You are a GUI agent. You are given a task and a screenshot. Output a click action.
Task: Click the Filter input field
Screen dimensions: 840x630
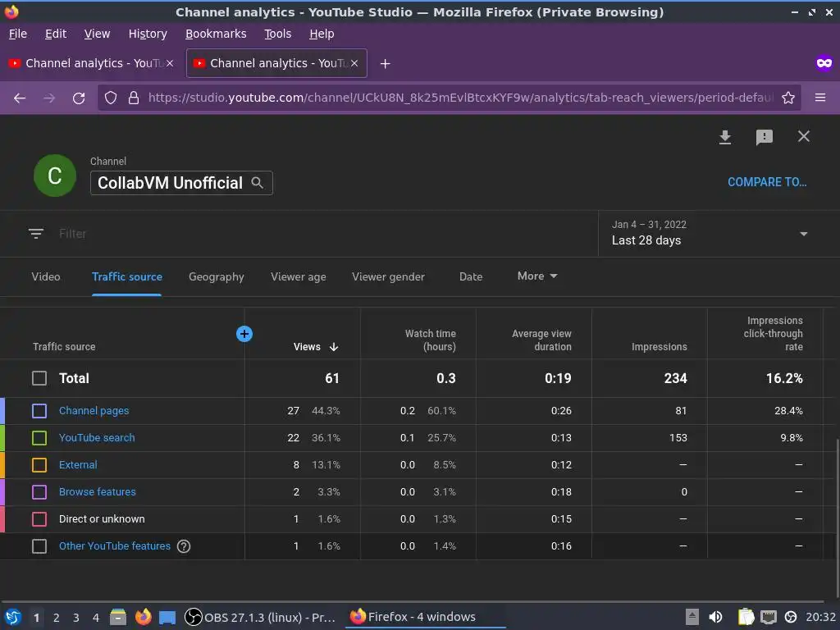point(322,234)
